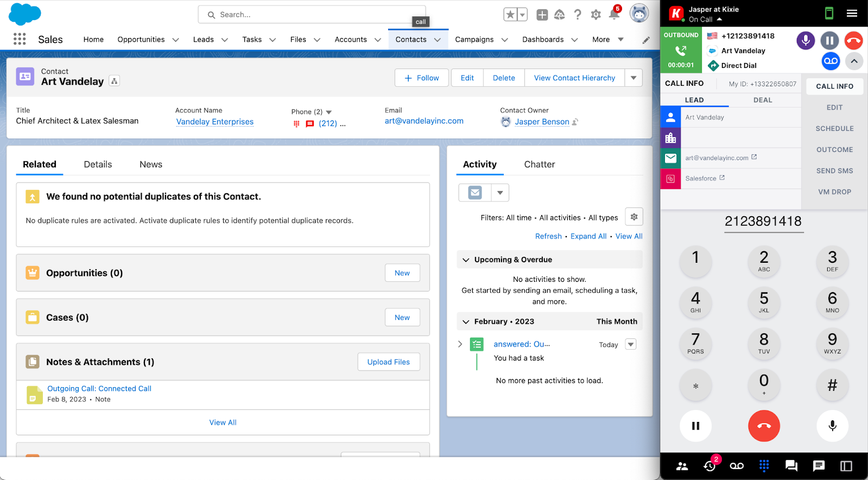Click SEND SMS in Kixie
Viewport: 868px width, 480px height.
tap(834, 171)
